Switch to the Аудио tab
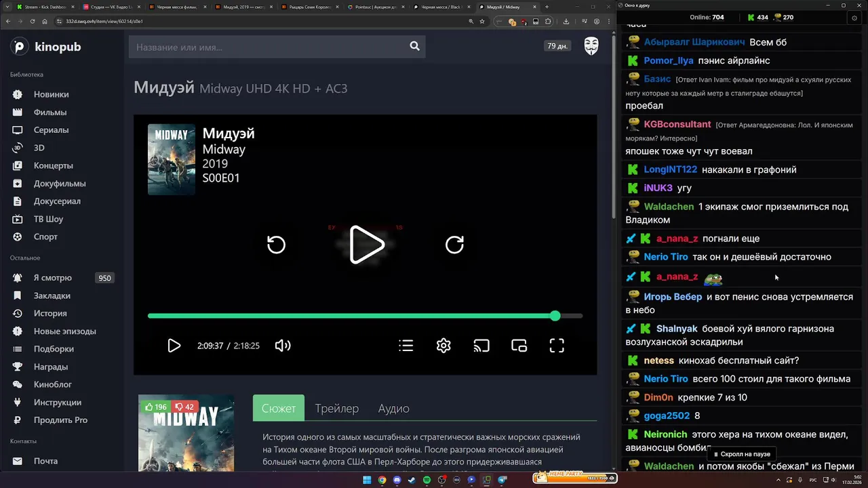Screen dimensions: 868x488 click(x=393, y=408)
